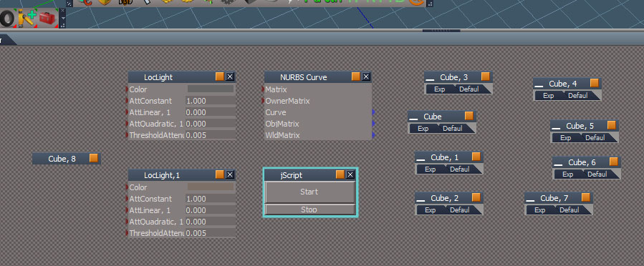Click the orange square on Cube, 8 node

click(94, 158)
